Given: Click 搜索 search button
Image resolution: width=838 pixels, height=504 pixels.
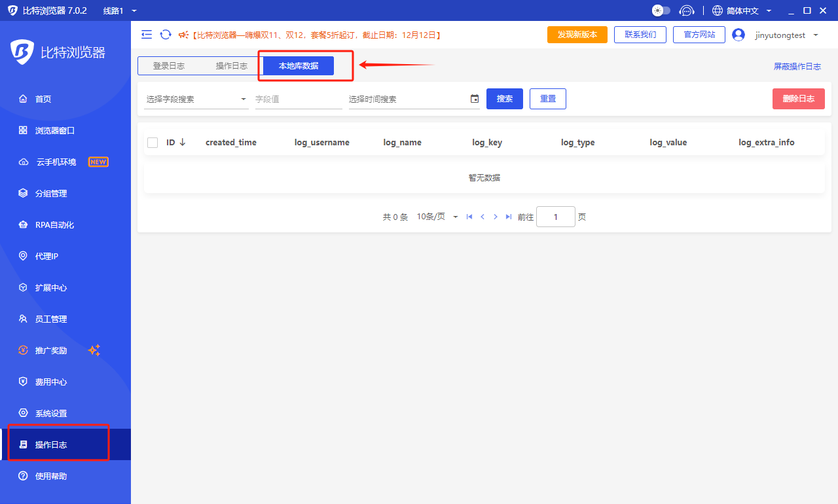Looking at the screenshot, I should [x=505, y=99].
